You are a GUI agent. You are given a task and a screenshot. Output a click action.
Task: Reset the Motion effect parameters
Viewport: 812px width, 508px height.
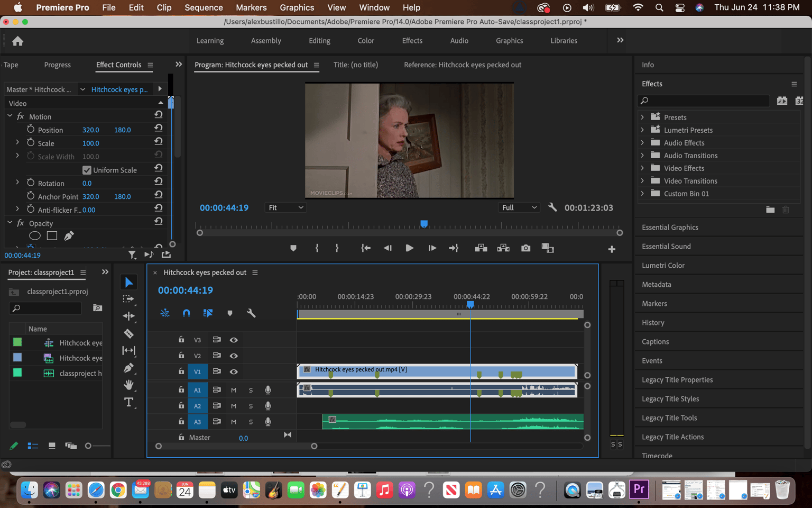(158, 115)
